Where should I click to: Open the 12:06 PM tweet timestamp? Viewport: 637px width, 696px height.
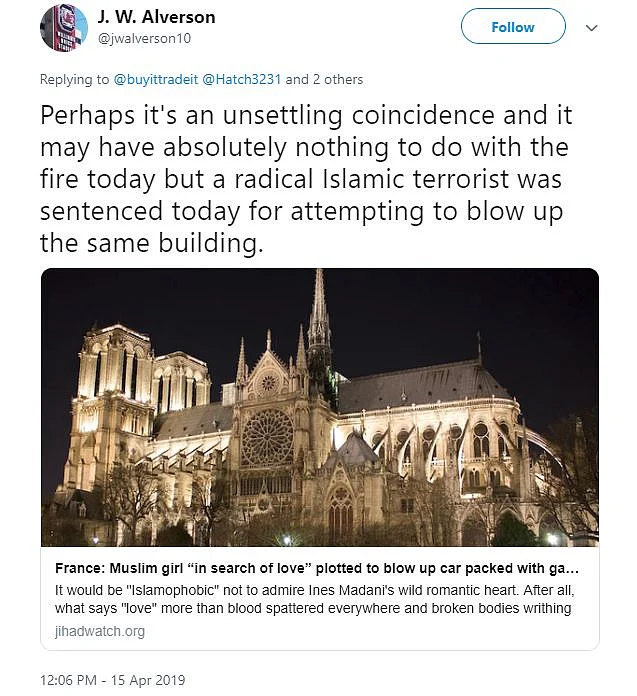coord(73,680)
